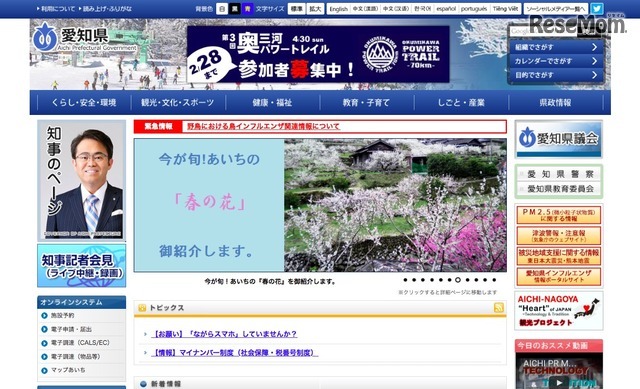
Task: Click the Google site search field
Action: (x=543, y=31)
